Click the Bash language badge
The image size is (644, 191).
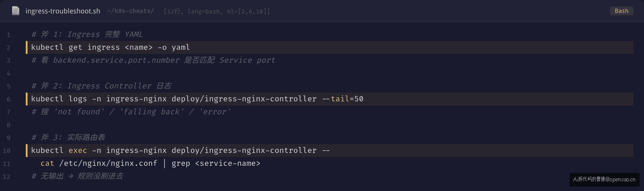621,11
